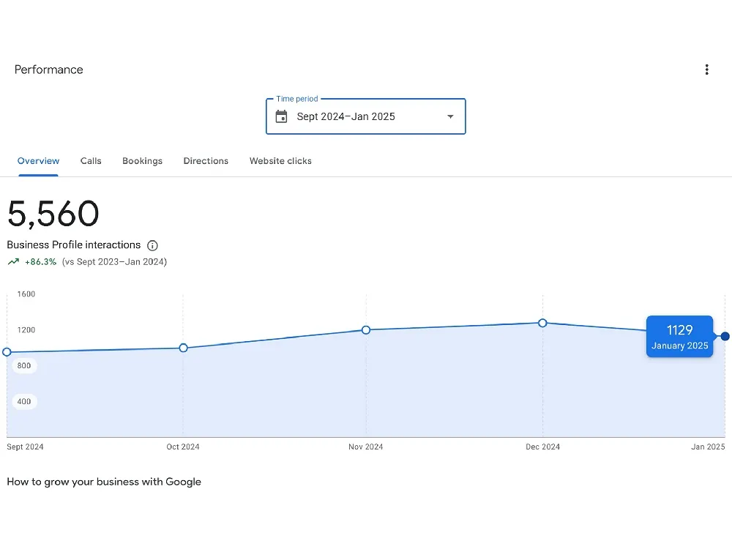732x560 pixels.
Task: Select the filled Jan 2025 data point
Action: tap(725, 337)
